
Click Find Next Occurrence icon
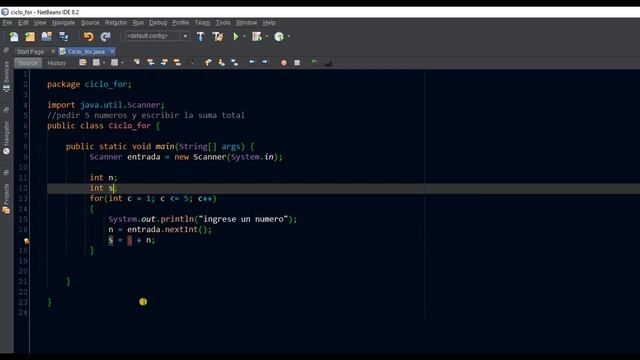pos(164,62)
